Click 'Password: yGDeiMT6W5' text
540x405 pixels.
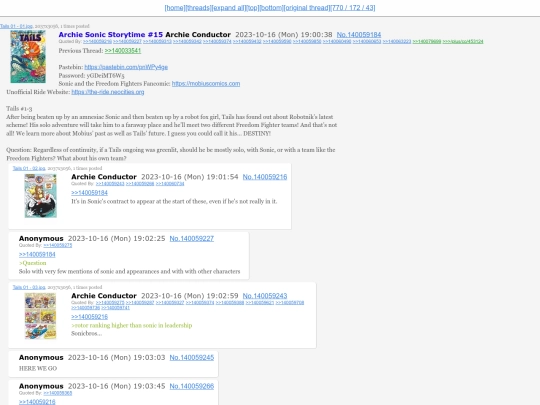tap(92, 75)
